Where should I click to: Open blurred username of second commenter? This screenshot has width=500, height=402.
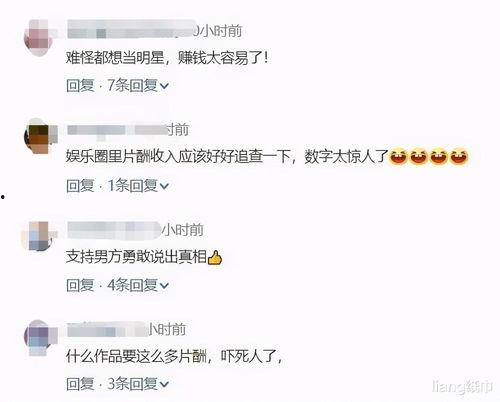click(117, 130)
